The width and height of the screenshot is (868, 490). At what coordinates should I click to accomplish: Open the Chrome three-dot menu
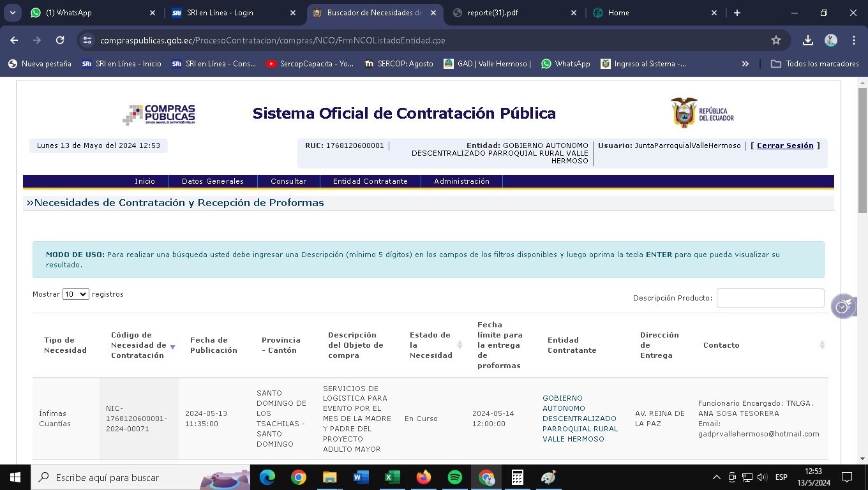pos(854,40)
